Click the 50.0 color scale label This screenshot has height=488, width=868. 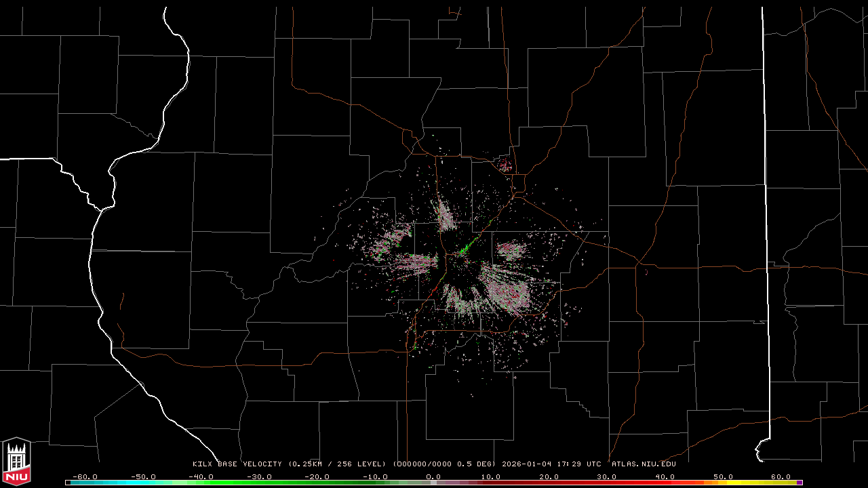coord(723,476)
